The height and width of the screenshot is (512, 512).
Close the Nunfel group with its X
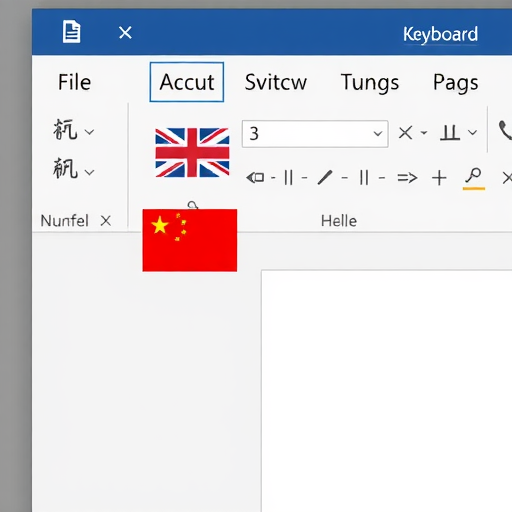click(106, 221)
